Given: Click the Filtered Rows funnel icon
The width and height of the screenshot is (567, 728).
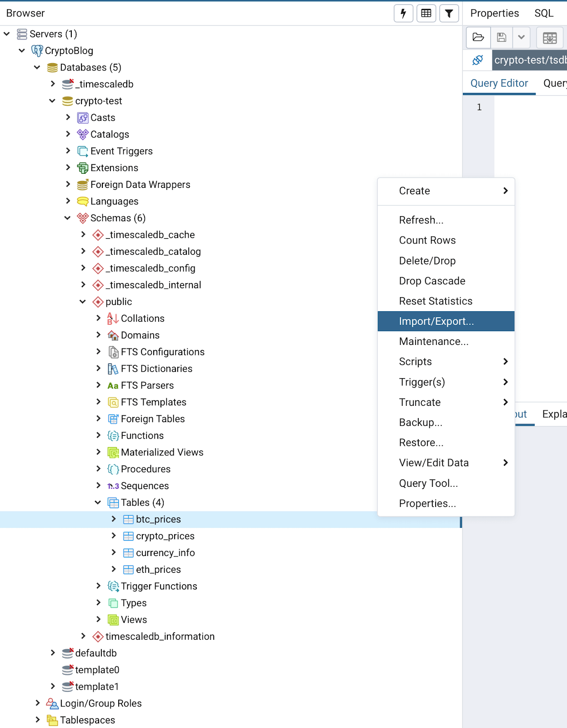Looking at the screenshot, I should click(449, 13).
